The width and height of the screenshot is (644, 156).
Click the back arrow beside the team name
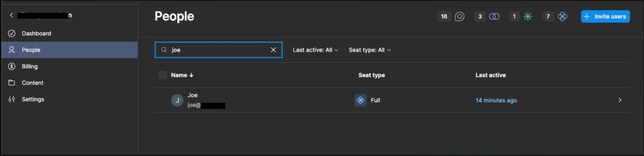tap(11, 15)
